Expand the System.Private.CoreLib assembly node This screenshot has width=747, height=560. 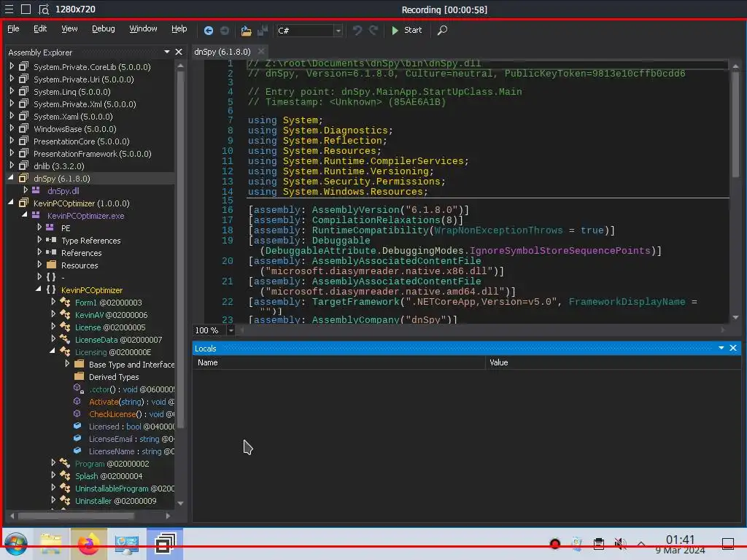click(x=12, y=66)
